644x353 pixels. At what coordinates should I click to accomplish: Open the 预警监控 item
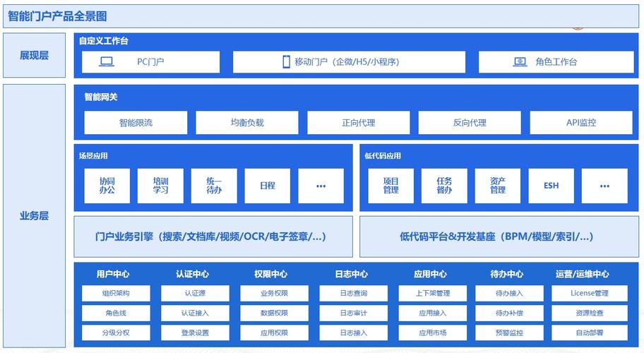pos(509,333)
